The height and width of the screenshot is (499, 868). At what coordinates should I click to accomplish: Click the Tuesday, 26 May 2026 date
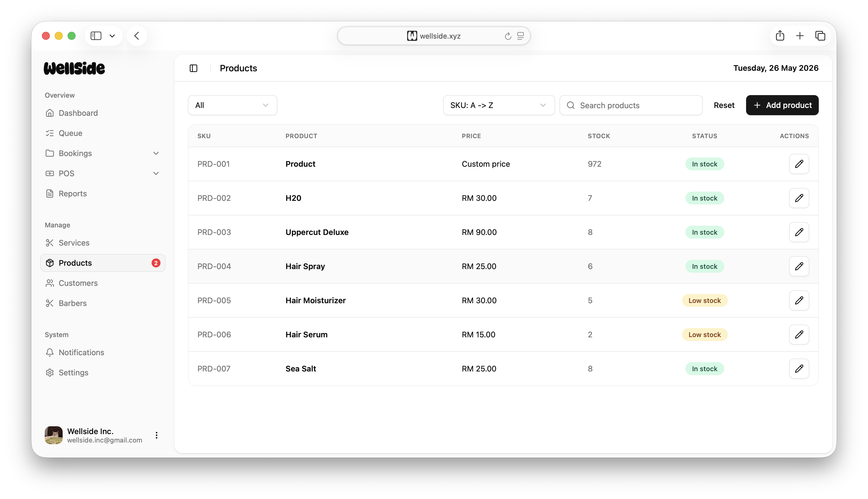(776, 68)
